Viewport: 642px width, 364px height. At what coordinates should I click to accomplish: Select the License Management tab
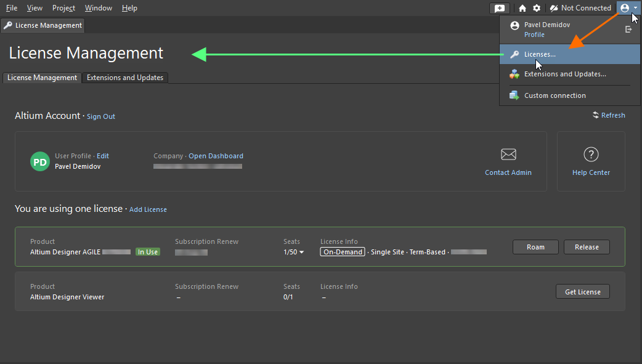tap(41, 78)
